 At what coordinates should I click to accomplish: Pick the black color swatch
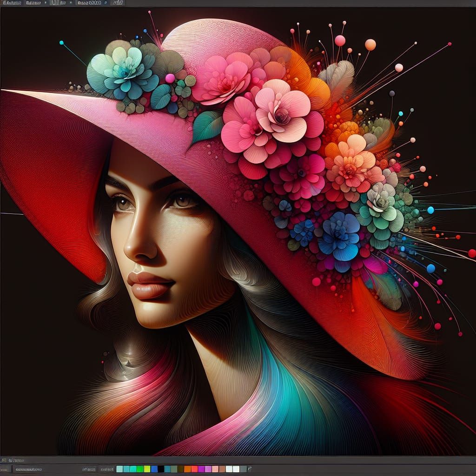pyautogui.click(x=161, y=469)
